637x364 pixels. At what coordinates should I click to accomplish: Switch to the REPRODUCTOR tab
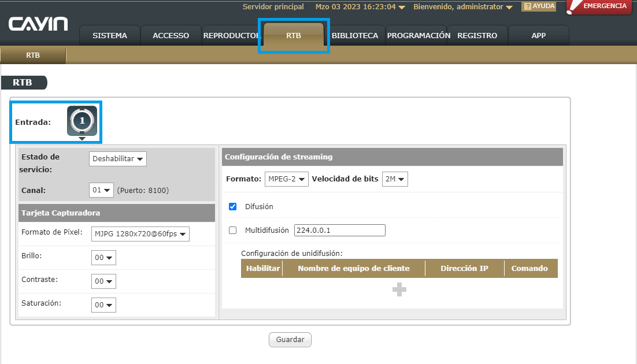(231, 36)
